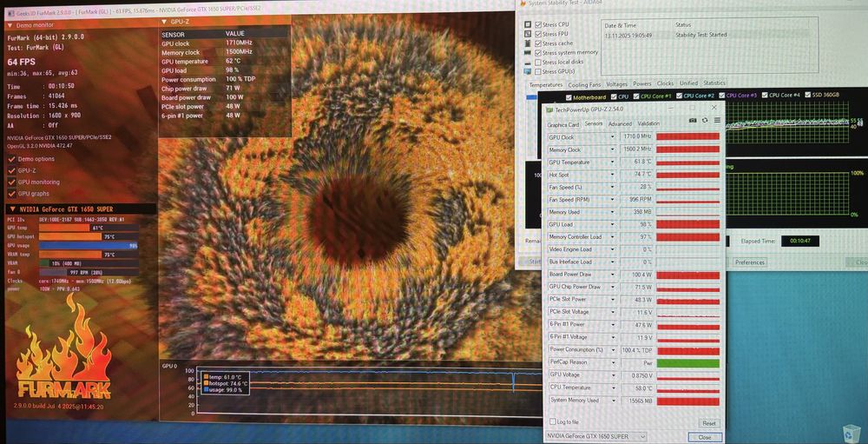Switch to GPU-Z Graphics Card tab
Screen dimensions: 868x444
click(x=563, y=125)
